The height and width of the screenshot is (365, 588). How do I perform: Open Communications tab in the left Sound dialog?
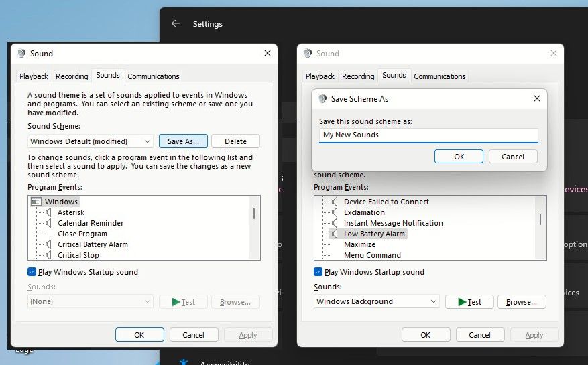point(154,76)
